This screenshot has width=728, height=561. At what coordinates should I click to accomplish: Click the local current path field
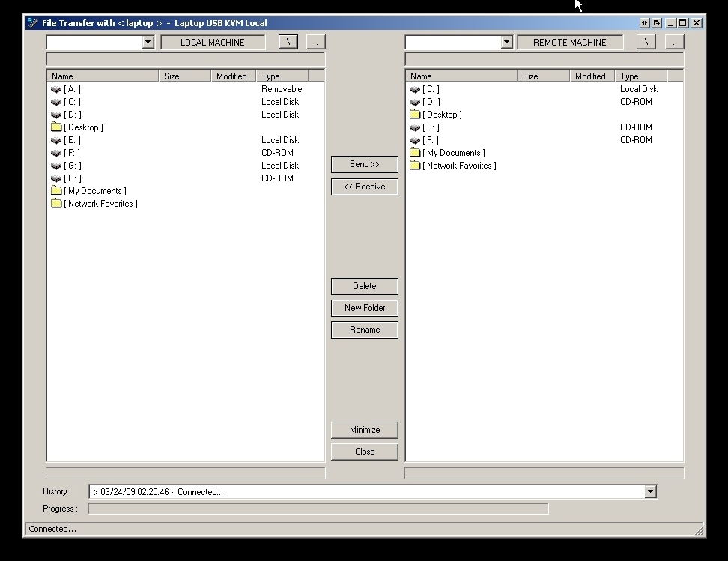186,59
